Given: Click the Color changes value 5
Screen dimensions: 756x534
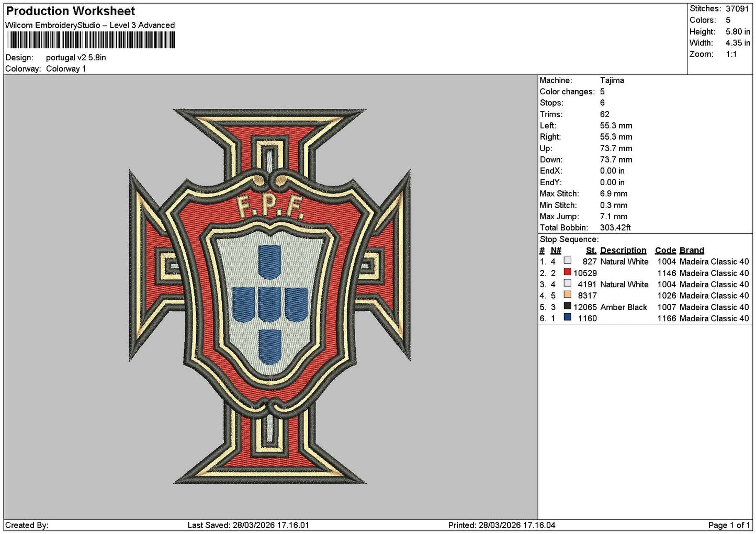Looking at the screenshot, I should point(602,92).
